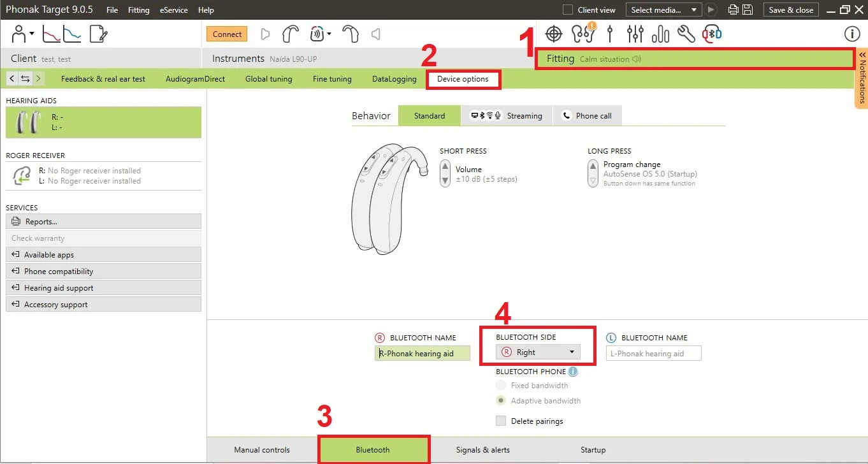Open the bar-graph levels icon
Viewport: 868px width, 464px height.
(x=661, y=34)
